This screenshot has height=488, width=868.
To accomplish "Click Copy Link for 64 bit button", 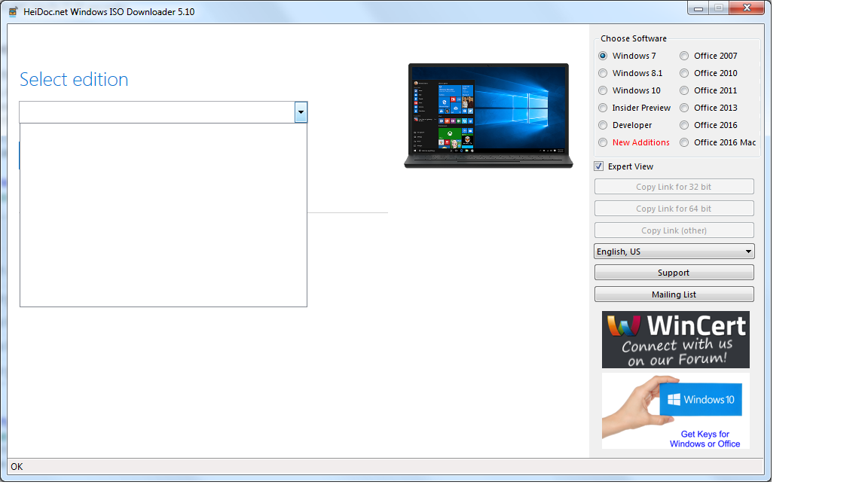I will coord(674,209).
